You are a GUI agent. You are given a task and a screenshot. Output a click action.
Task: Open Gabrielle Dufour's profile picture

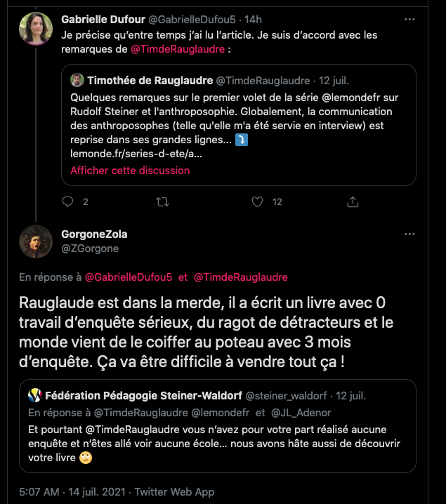36,31
